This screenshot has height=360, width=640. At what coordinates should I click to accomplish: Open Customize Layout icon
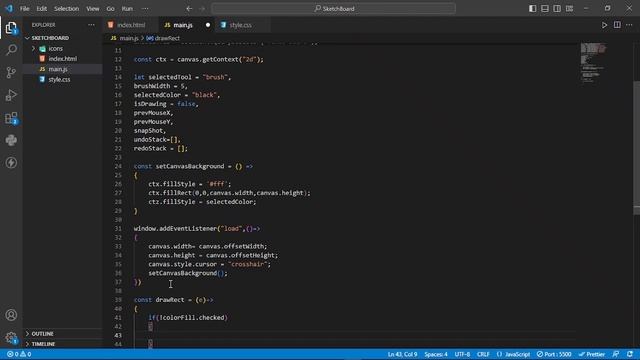point(569,8)
